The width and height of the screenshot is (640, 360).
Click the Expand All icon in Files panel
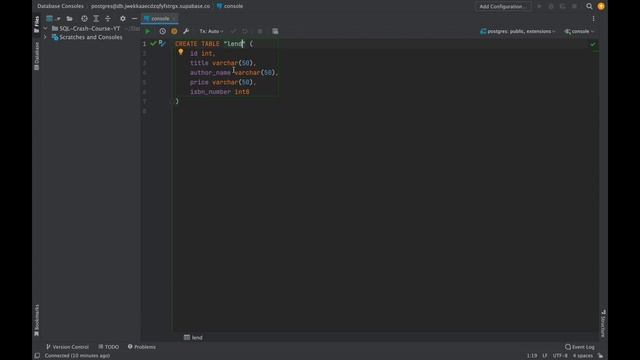tap(96, 18)
